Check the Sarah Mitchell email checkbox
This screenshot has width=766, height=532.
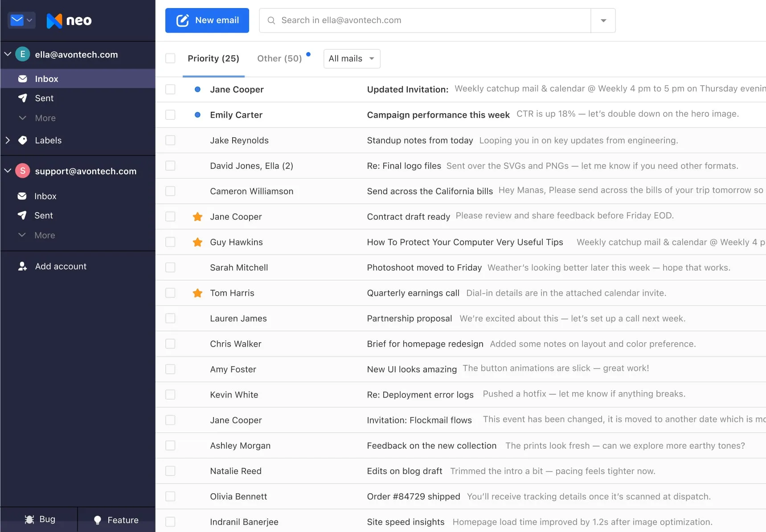point(170,268)
